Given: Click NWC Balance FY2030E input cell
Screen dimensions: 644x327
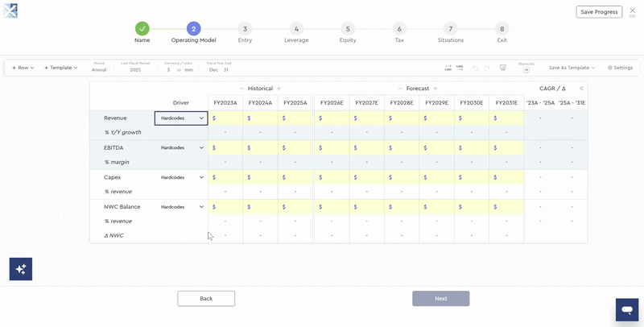Looking at the screenshot, I should pyautogui.click(x=472, y=207).
